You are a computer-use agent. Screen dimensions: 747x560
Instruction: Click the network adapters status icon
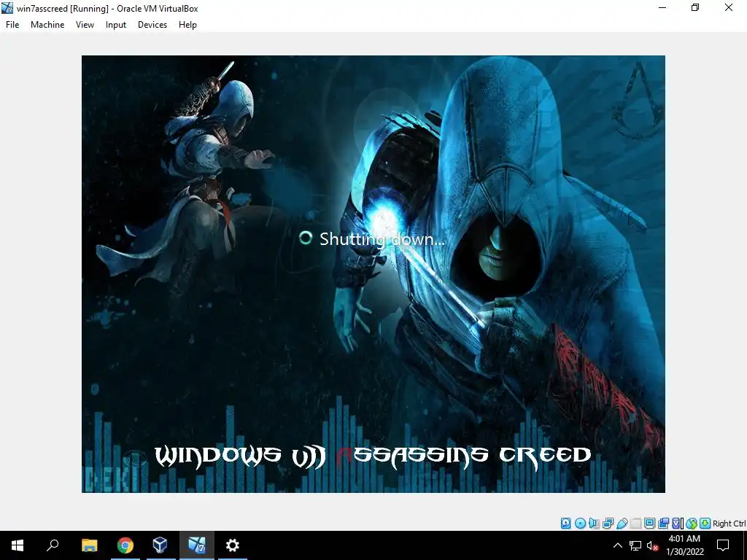608,524
